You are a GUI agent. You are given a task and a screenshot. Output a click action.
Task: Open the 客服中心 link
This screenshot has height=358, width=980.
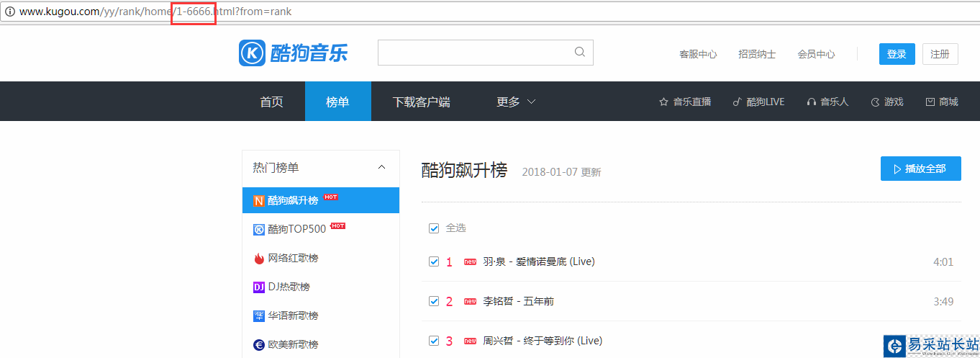pos(698,54)
